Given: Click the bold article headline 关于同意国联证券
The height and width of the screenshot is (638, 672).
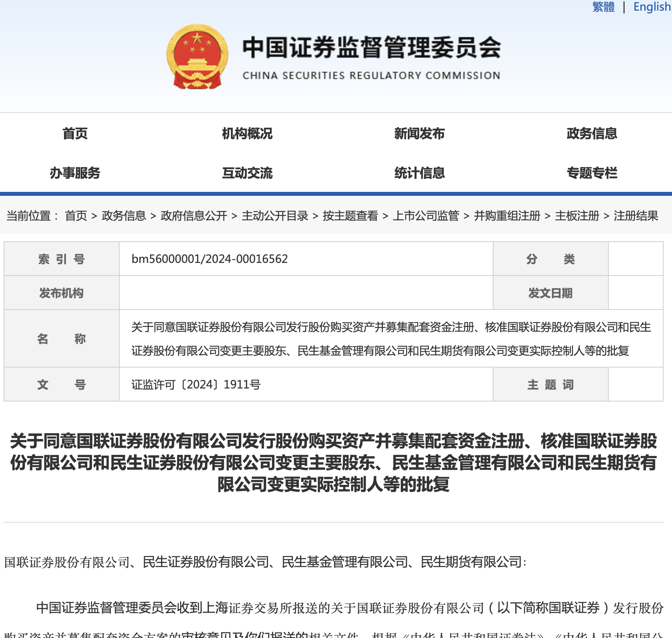Looking at the screenshot, I should pyautogui.click(x=334, y=463).
